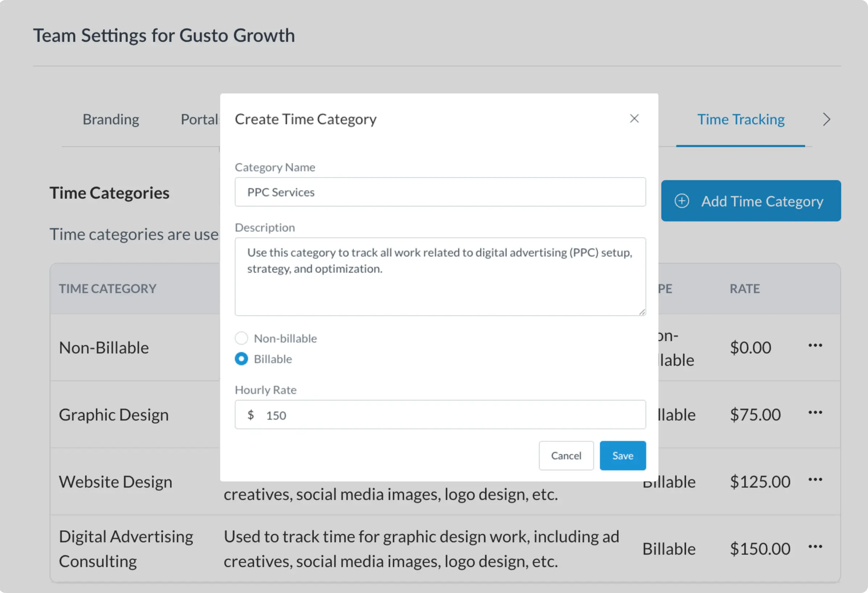
Task: Open the Time Tracking tab
Action: pyautogui.click(x=741, y=120)
